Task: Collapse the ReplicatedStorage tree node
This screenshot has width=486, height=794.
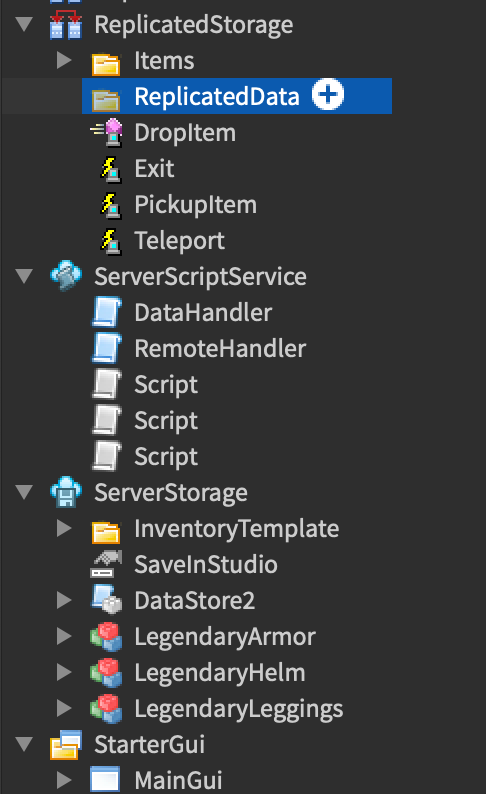Action: point(24,24)
